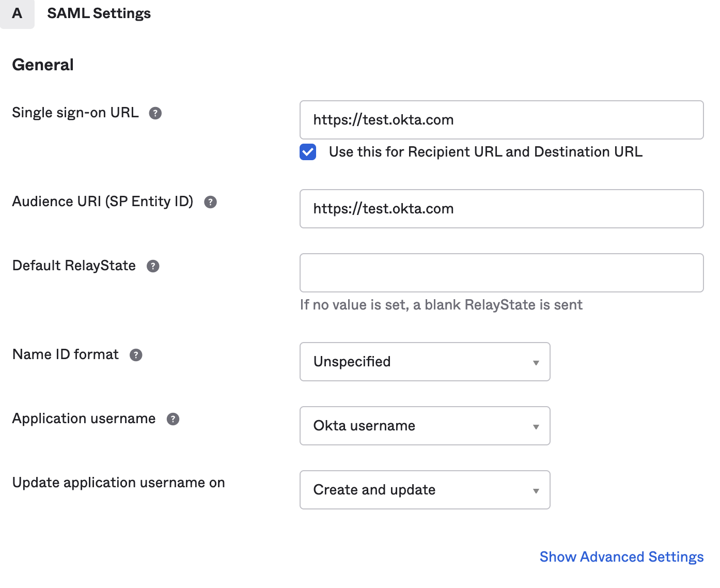Click help icon next to Single sign-on URL
Screen dimensions: 720x588
coord(155,113)
